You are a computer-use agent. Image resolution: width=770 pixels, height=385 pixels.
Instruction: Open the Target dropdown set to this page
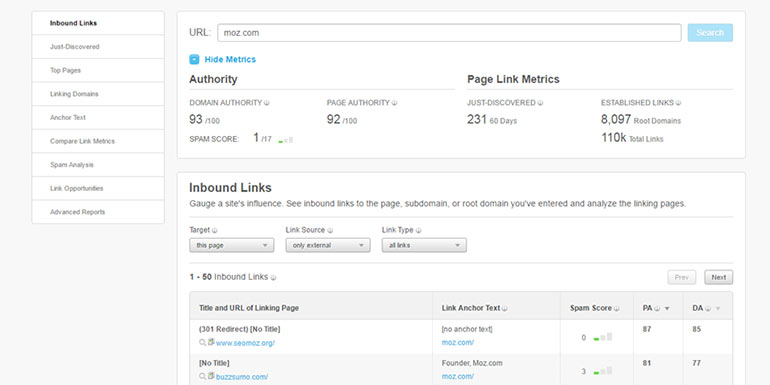pos(232,245)
